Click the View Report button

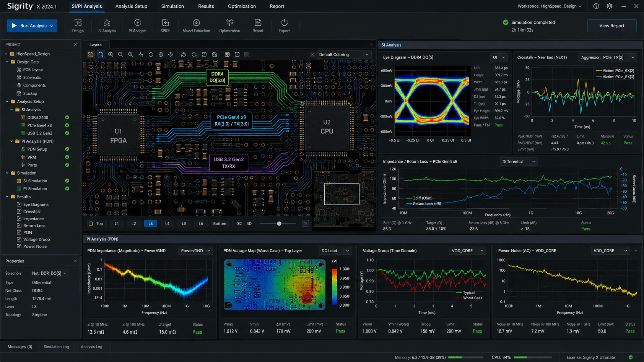612,26
